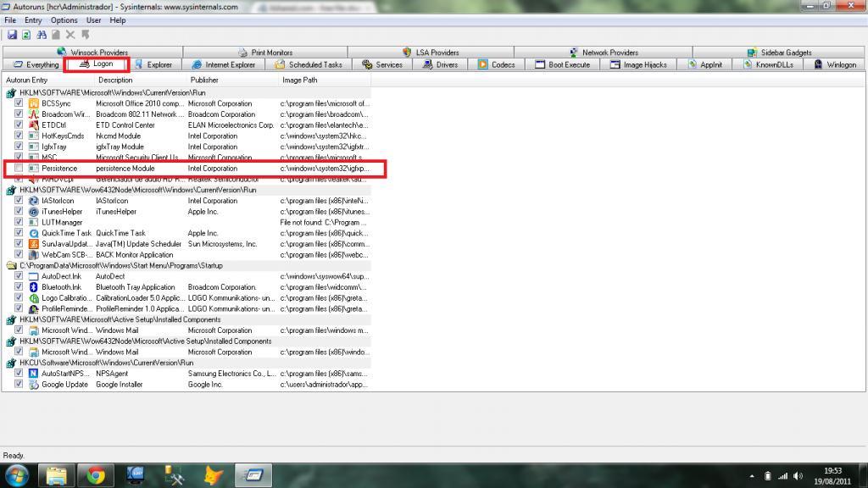Click 'Samsung Electronics Co.' publisher cell
Viewport: 868px width, 488px height.
[x=232, y=374]
